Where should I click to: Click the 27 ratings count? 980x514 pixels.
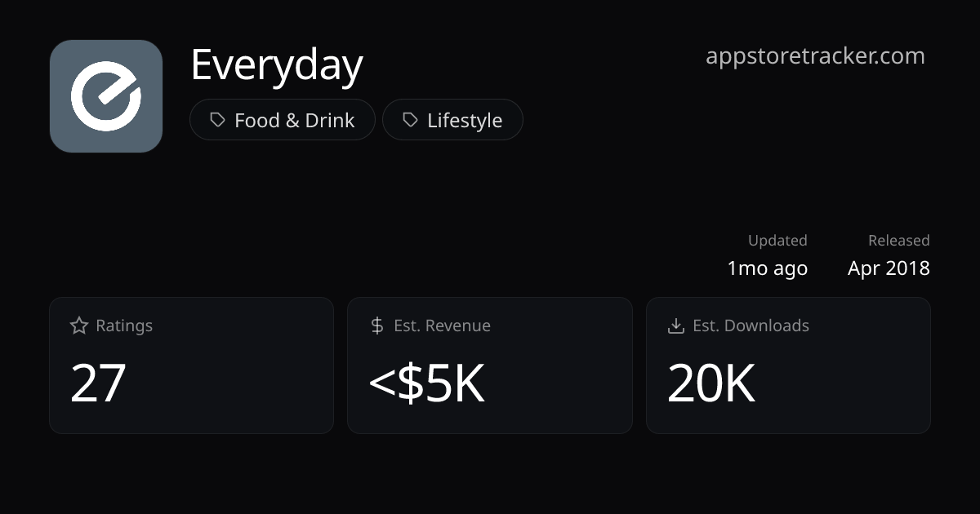point(98,383)
